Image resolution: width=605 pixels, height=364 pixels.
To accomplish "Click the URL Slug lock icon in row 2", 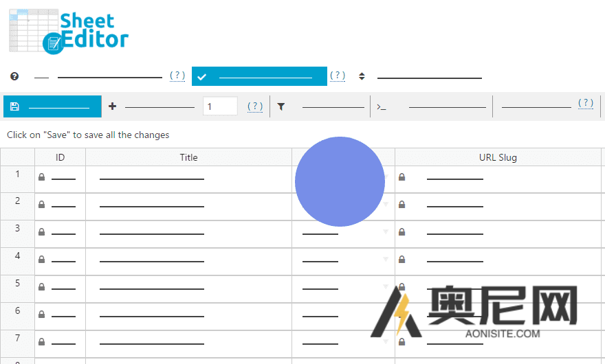I will coord(401,205).
